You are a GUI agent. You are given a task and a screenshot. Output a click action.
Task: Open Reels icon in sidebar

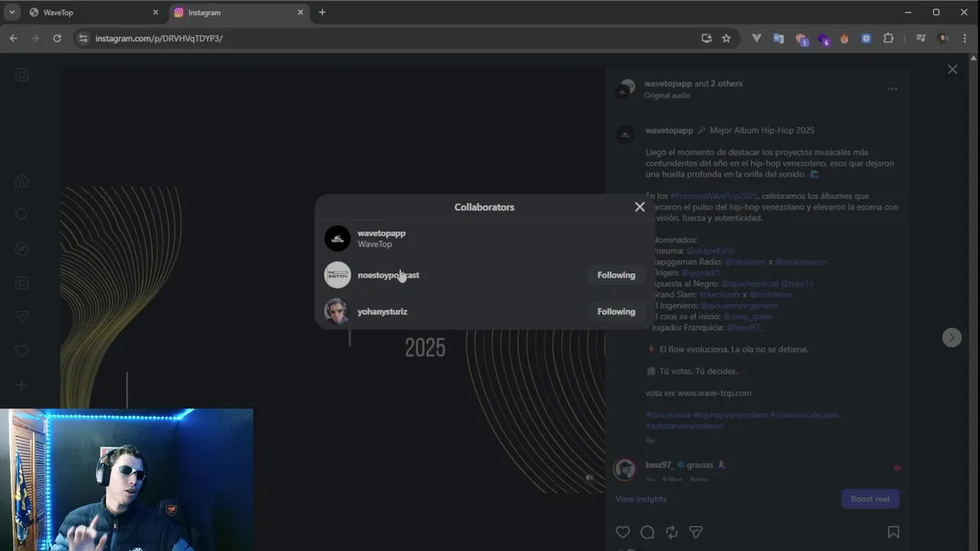click(x=22, y=283)
